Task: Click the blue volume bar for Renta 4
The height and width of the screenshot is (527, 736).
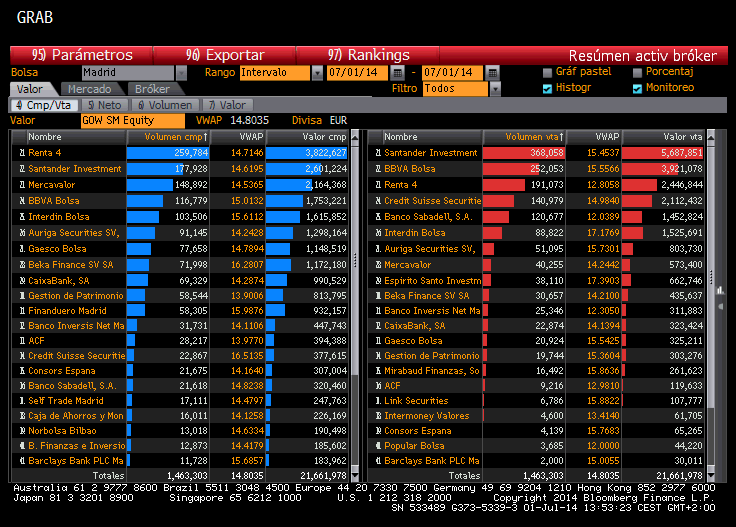Action: pos(168,153)
